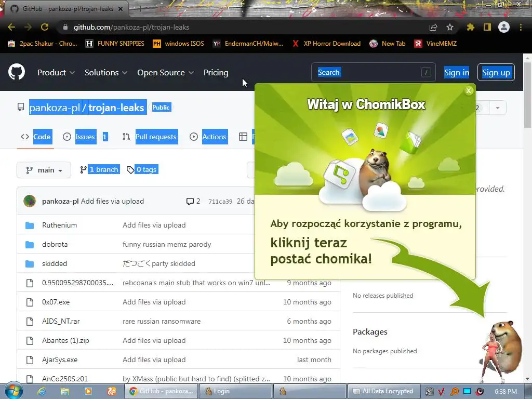532x399 pixels.
Task: Close the ChomikBox welcome popup
Action: coord(469,90)
